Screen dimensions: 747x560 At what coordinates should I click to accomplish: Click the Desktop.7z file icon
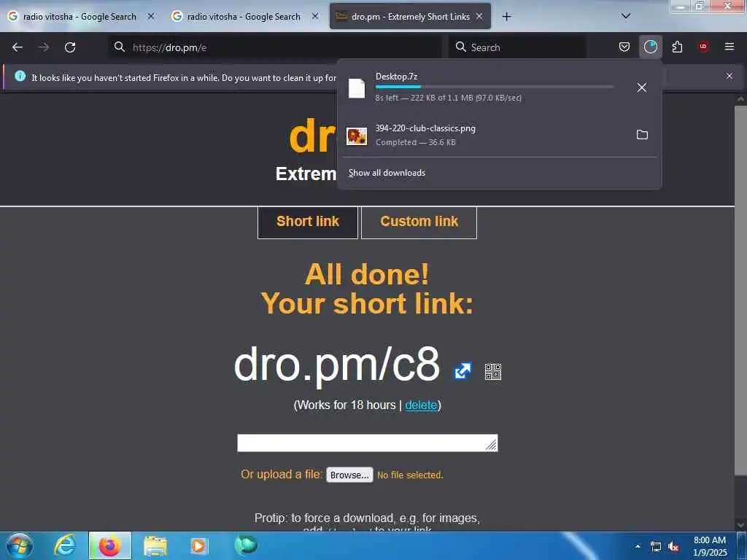tap(356, 88)
